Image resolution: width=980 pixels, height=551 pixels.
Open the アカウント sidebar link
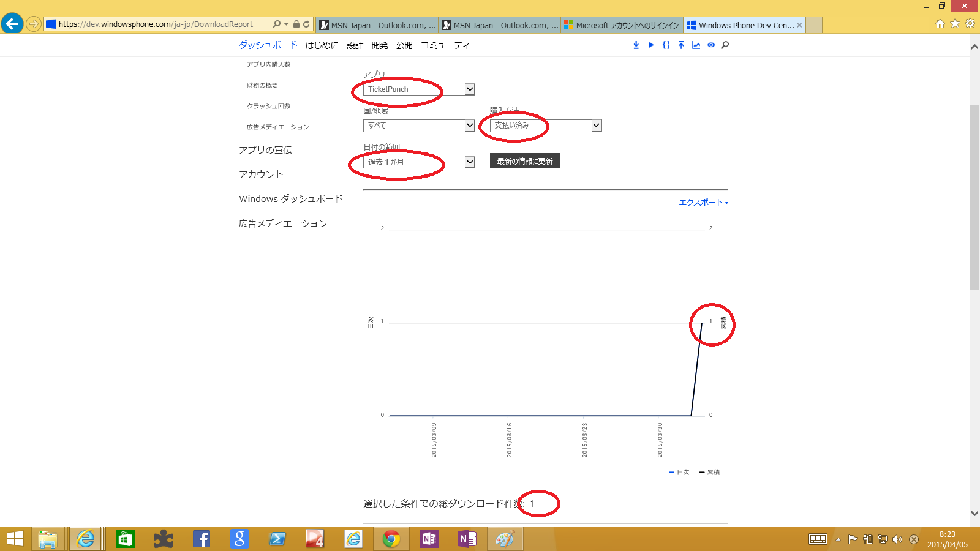261,174
